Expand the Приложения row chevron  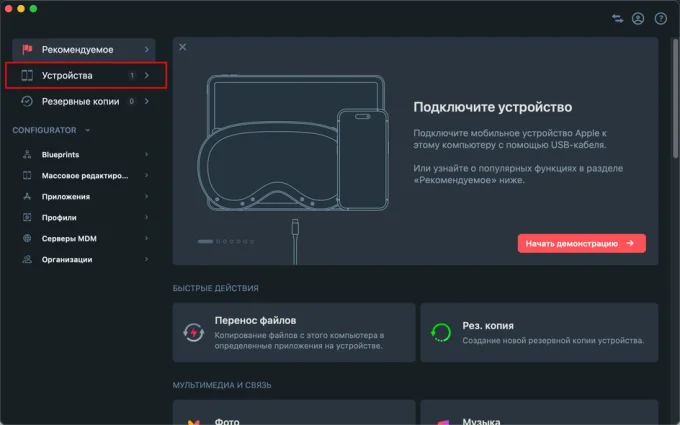(x=147, y=196)
